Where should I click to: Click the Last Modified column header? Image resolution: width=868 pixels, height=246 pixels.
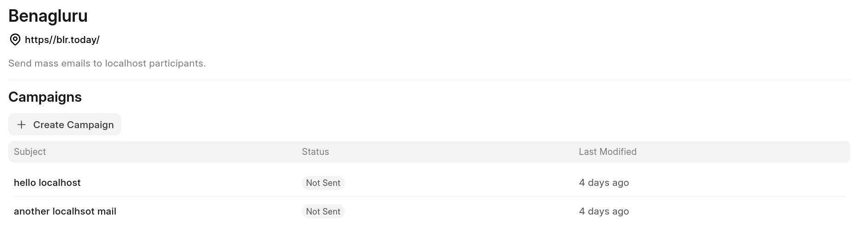click(x=608, y=152)
